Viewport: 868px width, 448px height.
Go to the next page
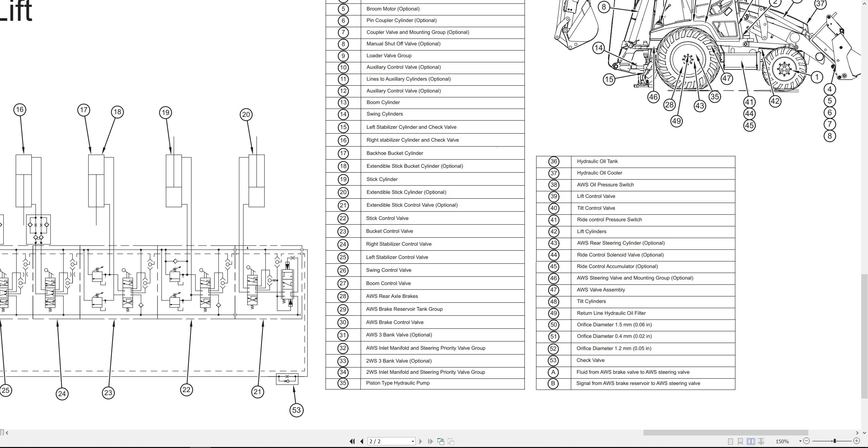(x=421, y=441)
